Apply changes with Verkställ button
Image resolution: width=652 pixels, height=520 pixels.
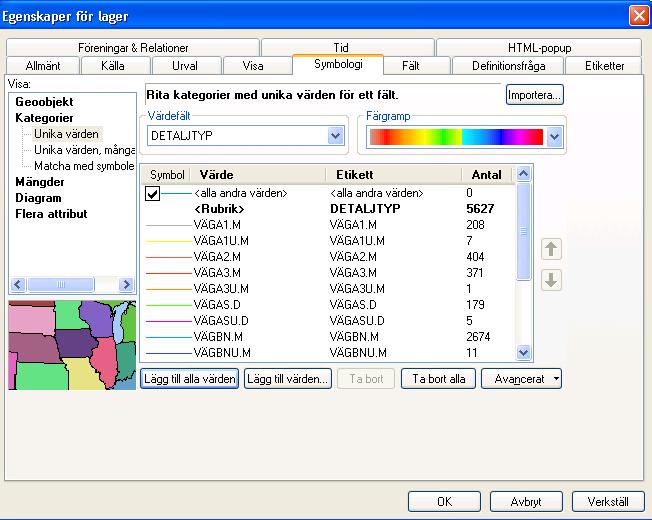[x=608, y=502]
